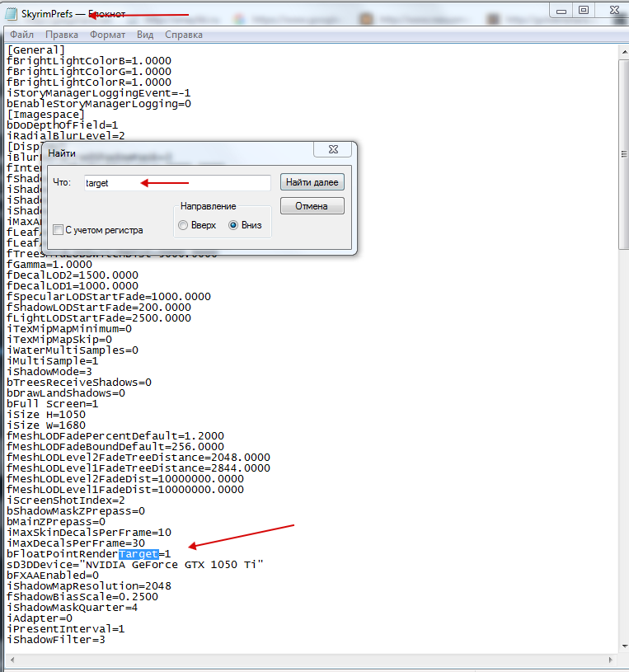
Task: Click the vertical scrollbar up arrow
Action: [622, 51]
